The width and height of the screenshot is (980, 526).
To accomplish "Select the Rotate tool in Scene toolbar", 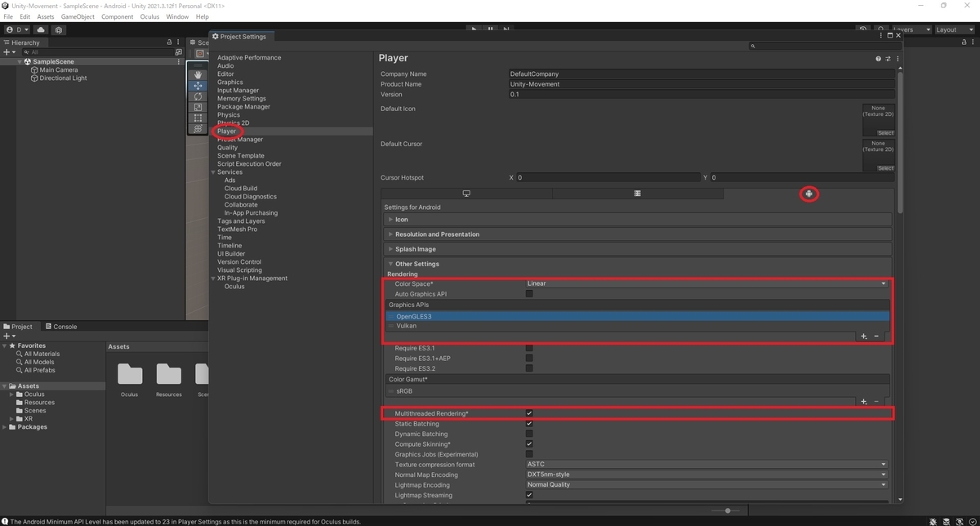I will [198, 96].
